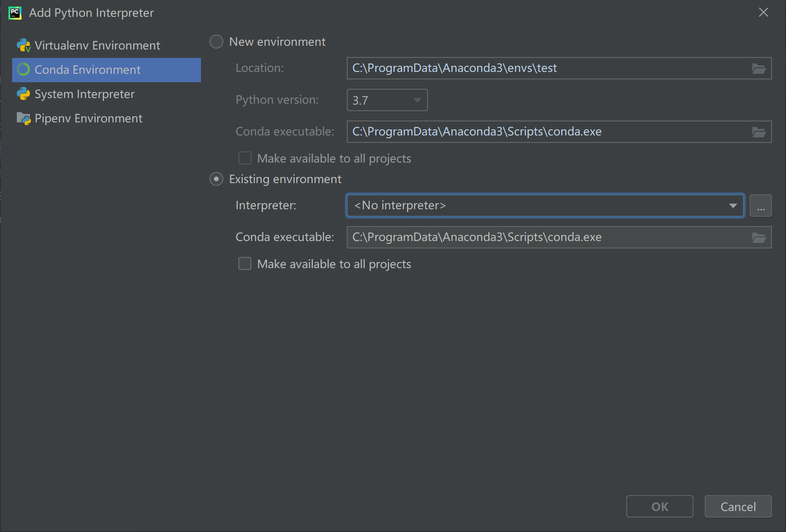Open the Pipenv Environment section
786x532 pixels.
point(107,118)
